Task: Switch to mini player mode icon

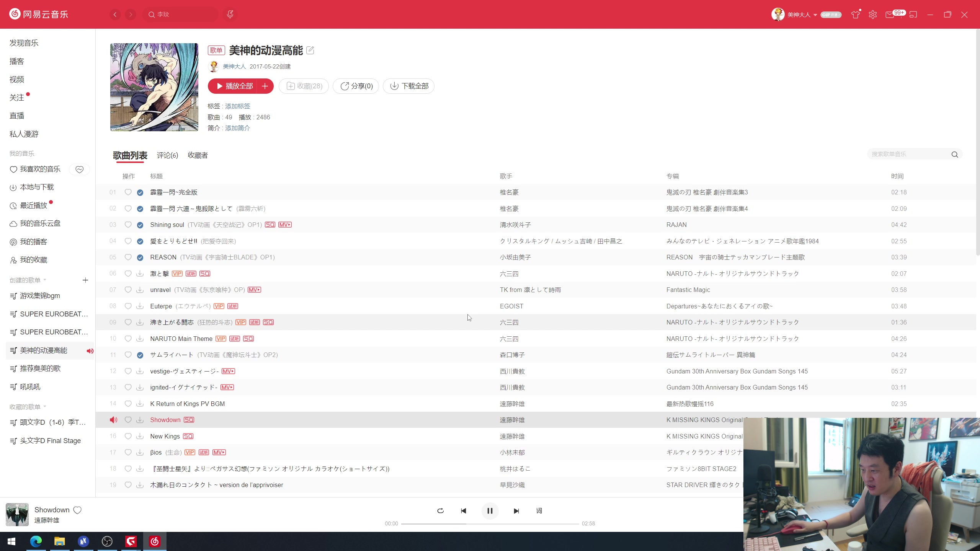Action: 913,15
